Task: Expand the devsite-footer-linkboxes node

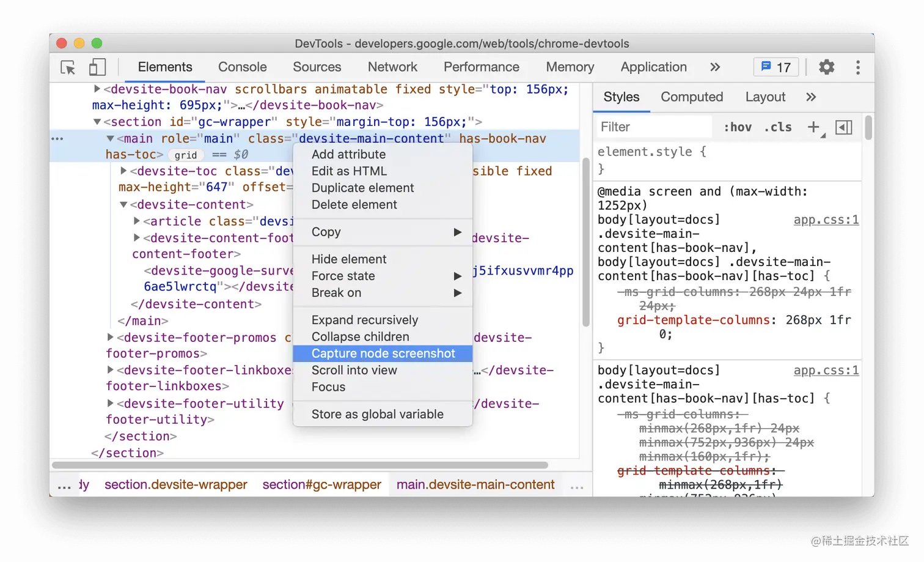Action: click(110, 369)
